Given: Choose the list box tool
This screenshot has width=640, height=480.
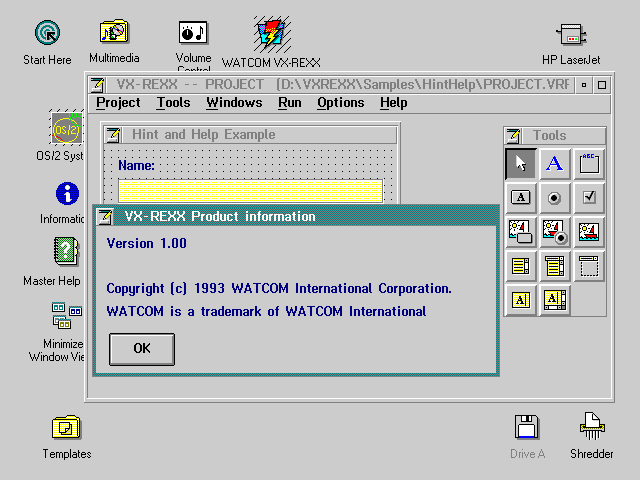Looking at the screenshot, I should (520, 266).
